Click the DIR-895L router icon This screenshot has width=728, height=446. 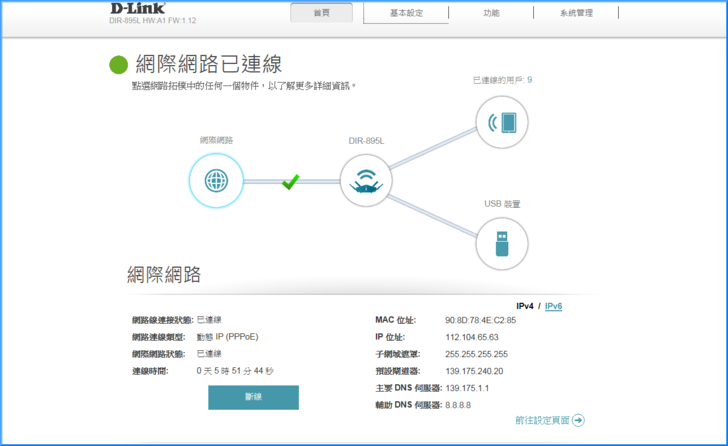coord(366,182)
